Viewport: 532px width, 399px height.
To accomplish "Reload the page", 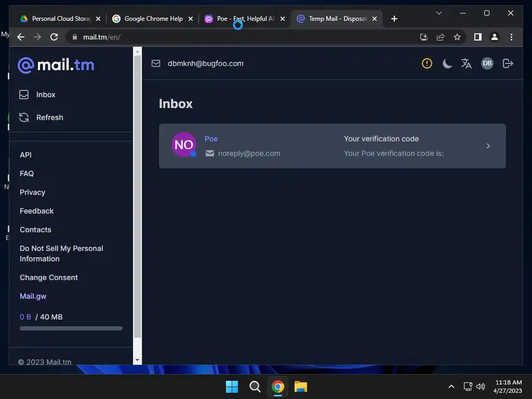I will point(54,37).
